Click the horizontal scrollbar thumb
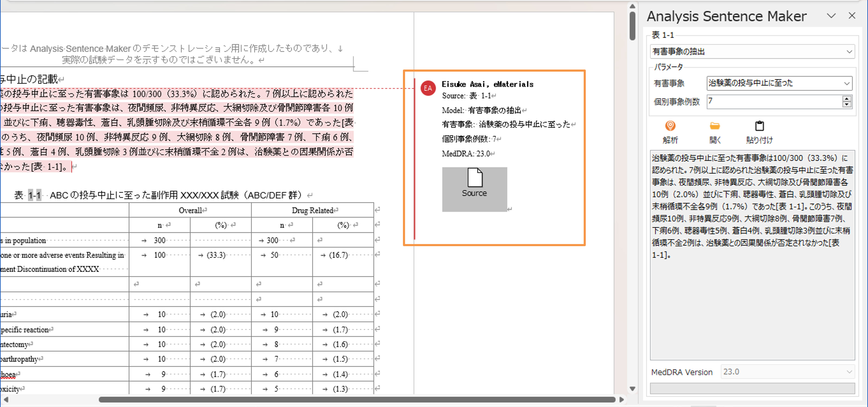Viewport: 868px width, 407px height. point(357,400)
